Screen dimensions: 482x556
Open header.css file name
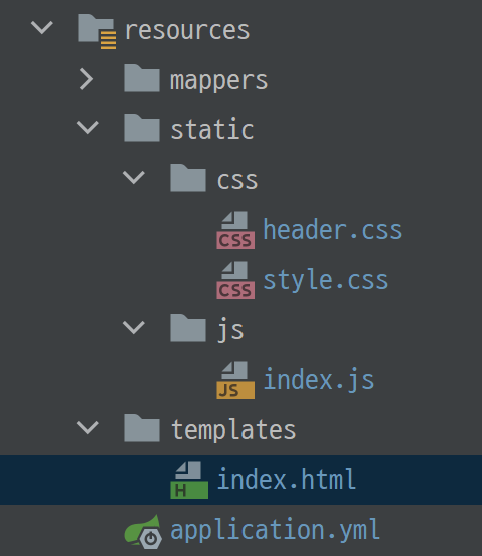coord(333,229)
